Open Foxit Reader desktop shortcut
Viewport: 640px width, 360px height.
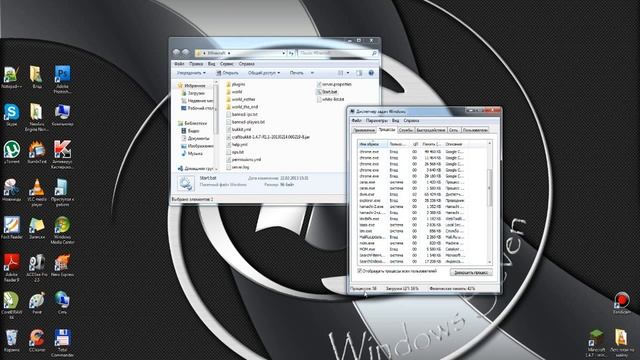[x=11, y=228]
